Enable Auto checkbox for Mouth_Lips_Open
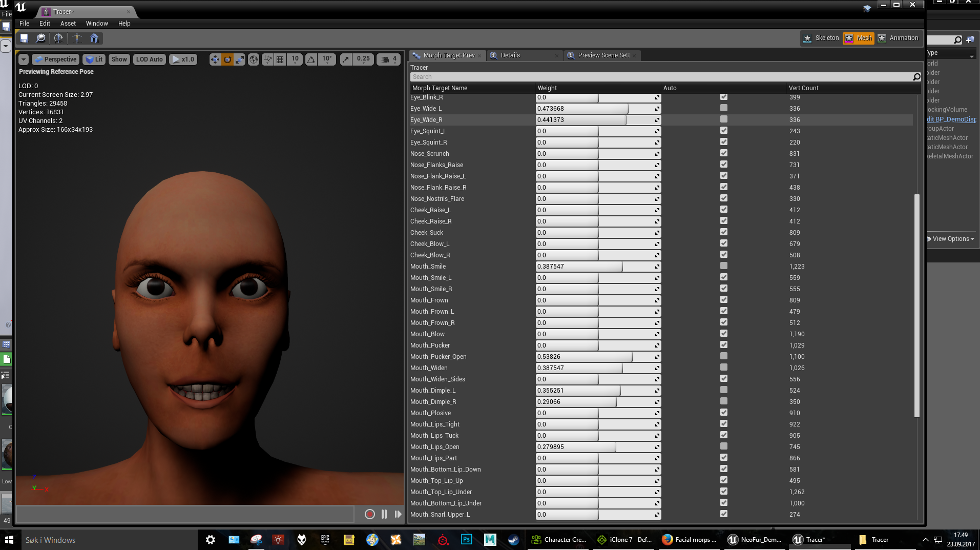The height and width of the screenshot is (550, 980). tap(724, 446)
